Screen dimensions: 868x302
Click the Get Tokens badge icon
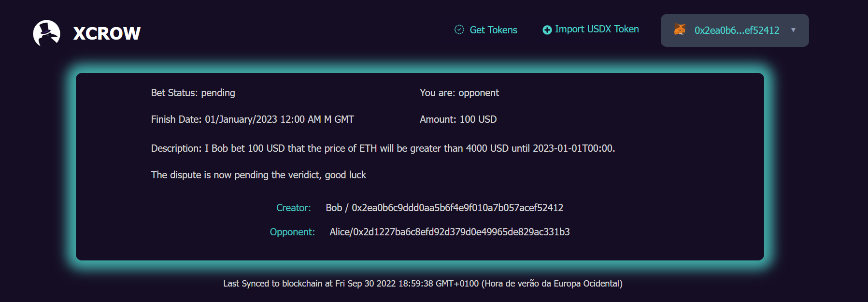(x=459, y=29)
